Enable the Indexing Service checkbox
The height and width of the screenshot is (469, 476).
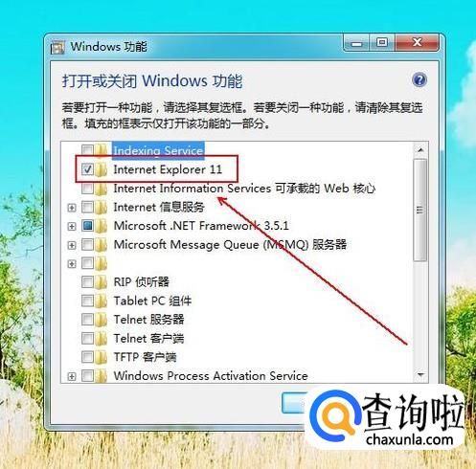click(87, 150)
